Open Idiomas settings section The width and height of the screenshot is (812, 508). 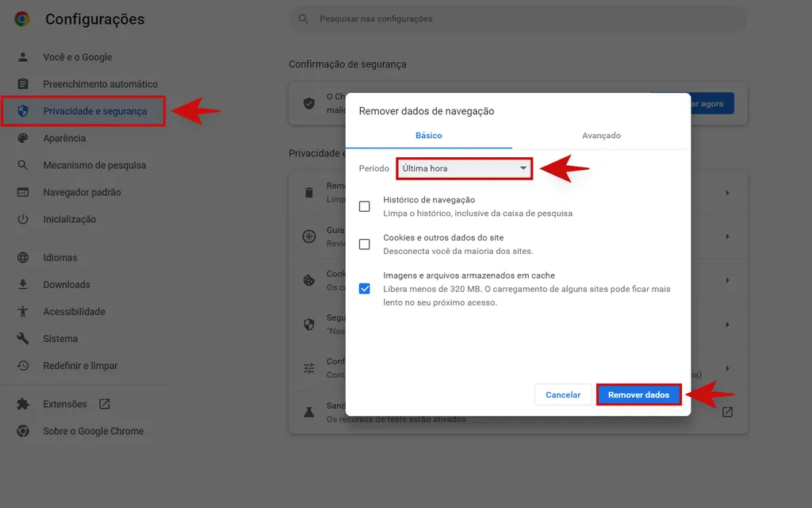click(60, 258)
